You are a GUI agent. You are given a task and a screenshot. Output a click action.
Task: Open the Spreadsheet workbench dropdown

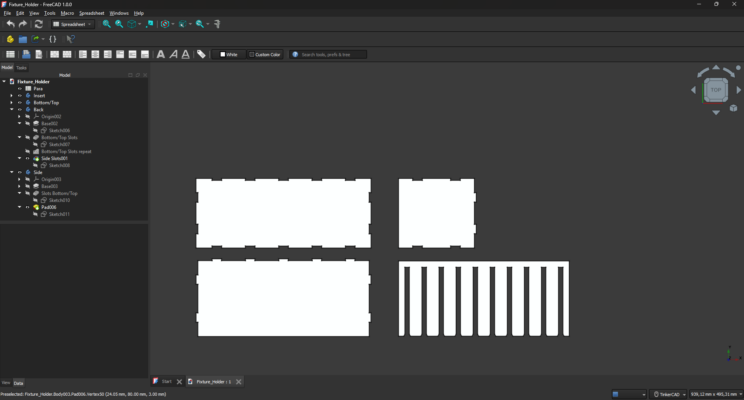point(73,24)
